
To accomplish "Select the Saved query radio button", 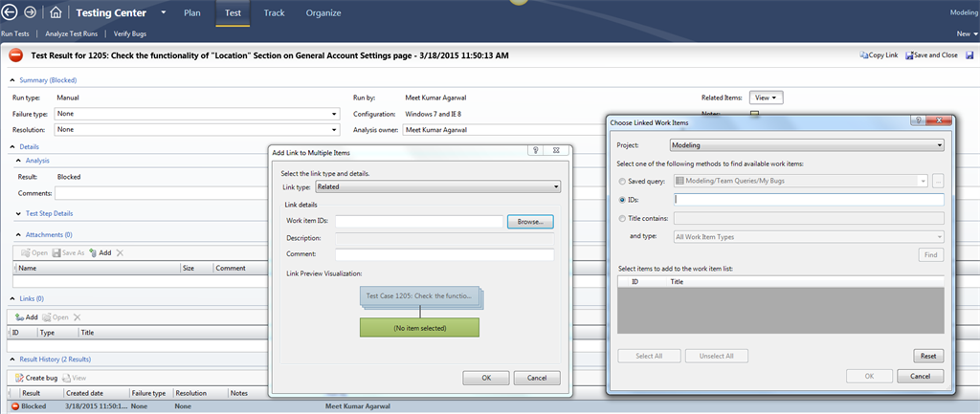I will [622, 181].
